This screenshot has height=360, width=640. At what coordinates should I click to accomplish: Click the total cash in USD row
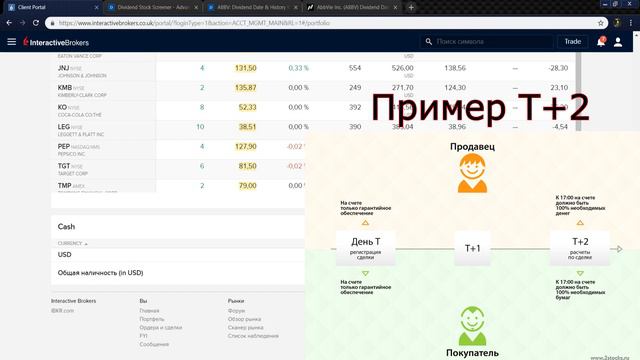[x=178, y=273]
